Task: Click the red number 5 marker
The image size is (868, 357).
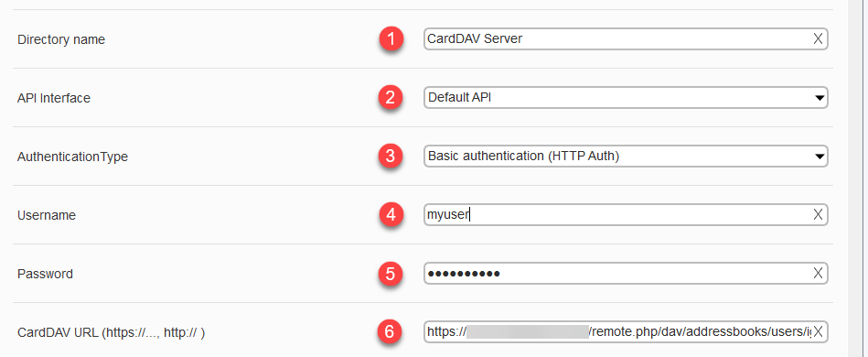Action: click(x=391, y=274)
